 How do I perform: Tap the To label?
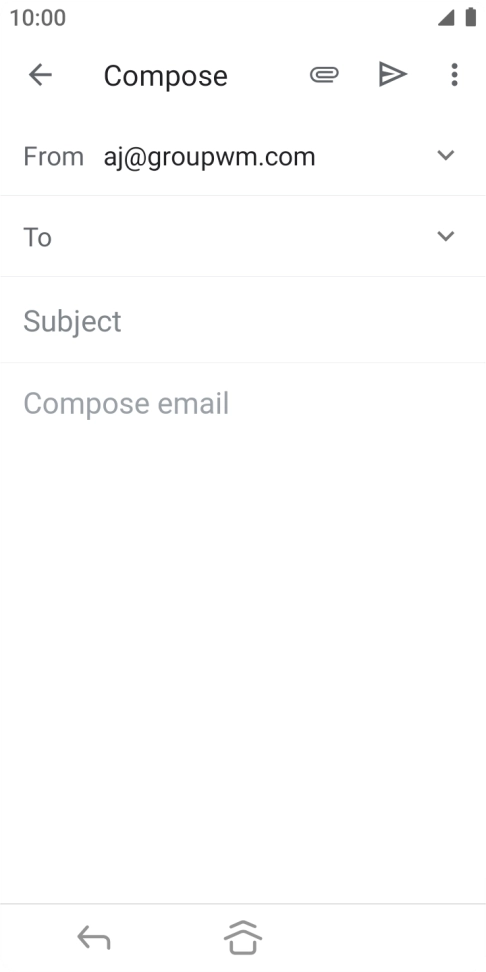(x=37, y=237)
